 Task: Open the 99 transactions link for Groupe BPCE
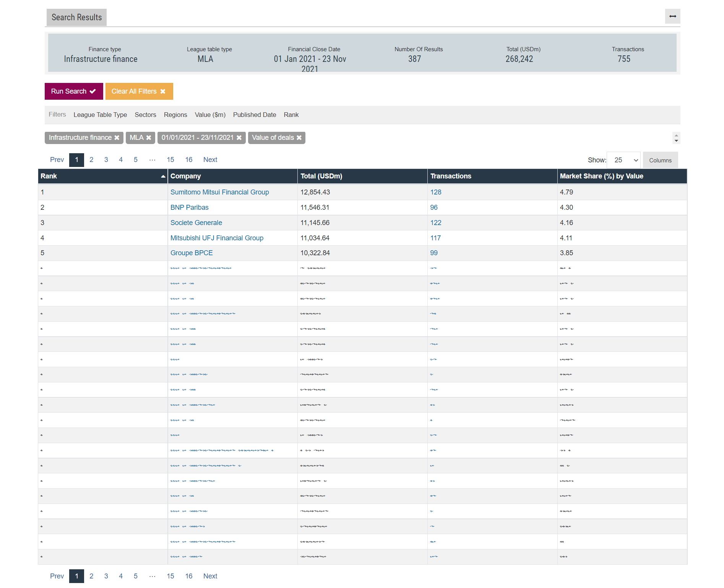pyautogui.click(x=434, y=253)
